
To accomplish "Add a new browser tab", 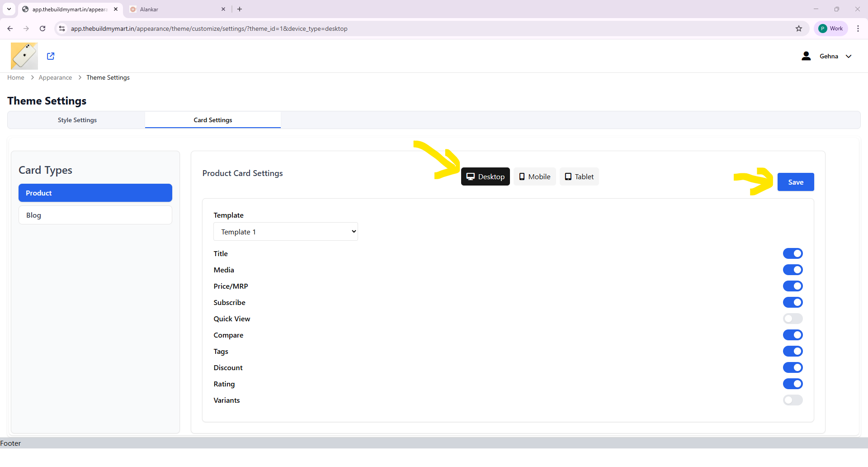I will coord(240,9).
